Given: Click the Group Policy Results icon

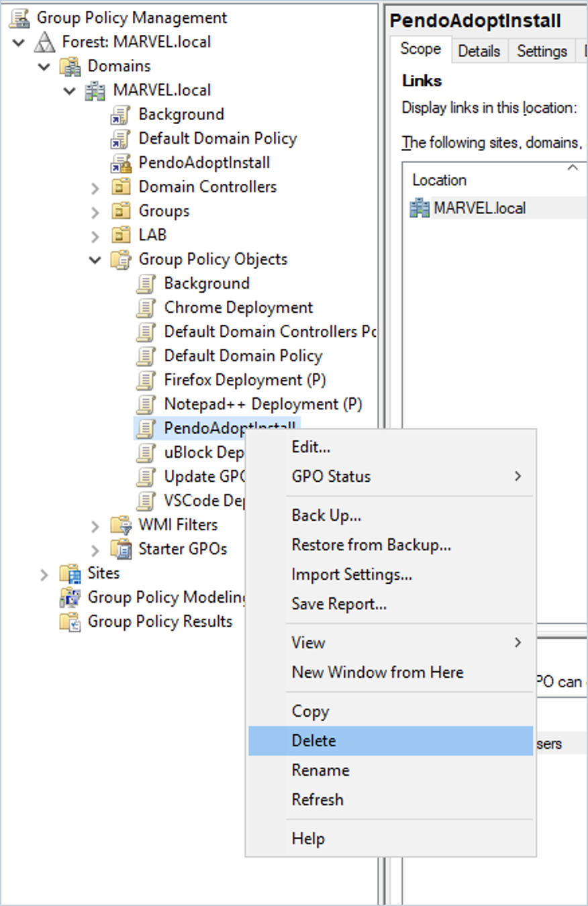Looking at the screenshot, I should point(70,622).
